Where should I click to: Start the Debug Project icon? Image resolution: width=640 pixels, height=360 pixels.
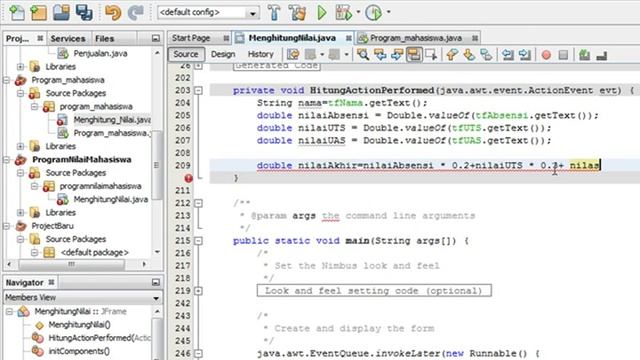[x=344, y=13]
